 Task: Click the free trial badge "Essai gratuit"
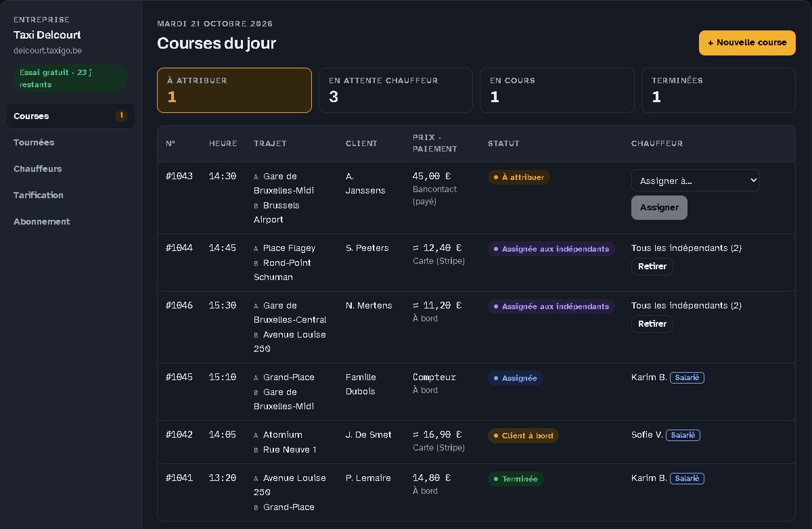click(x=70, y=78)
